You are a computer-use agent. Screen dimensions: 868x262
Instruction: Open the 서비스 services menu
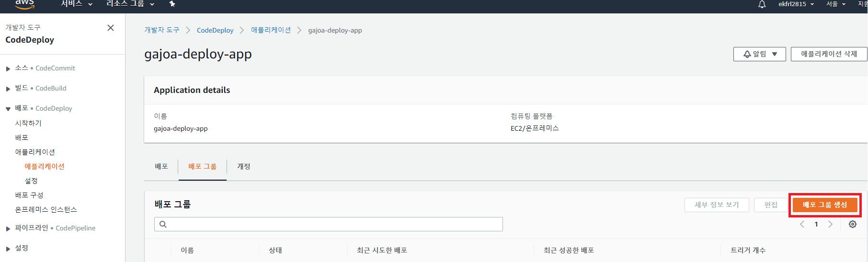pyautogui.click(x=77, y=4)
